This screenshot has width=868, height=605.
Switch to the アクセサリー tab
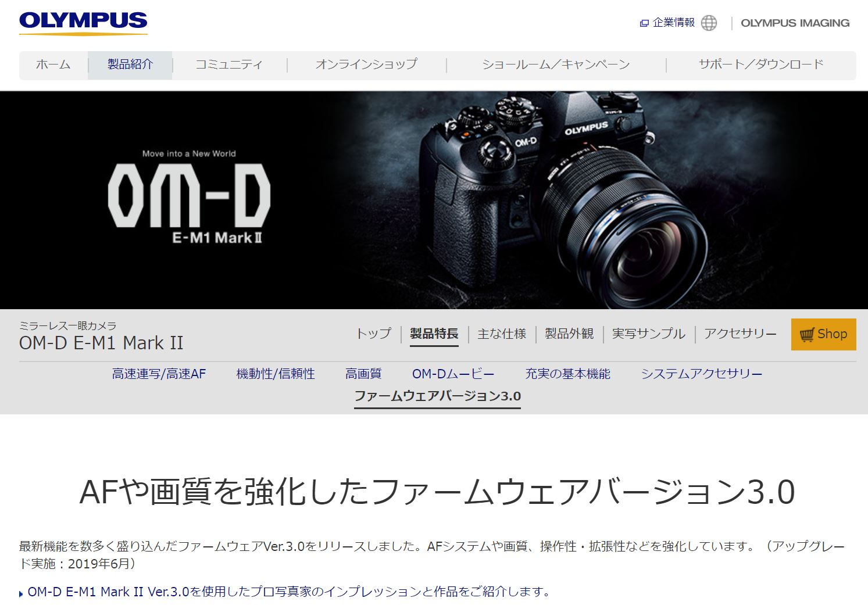[740, 334]
